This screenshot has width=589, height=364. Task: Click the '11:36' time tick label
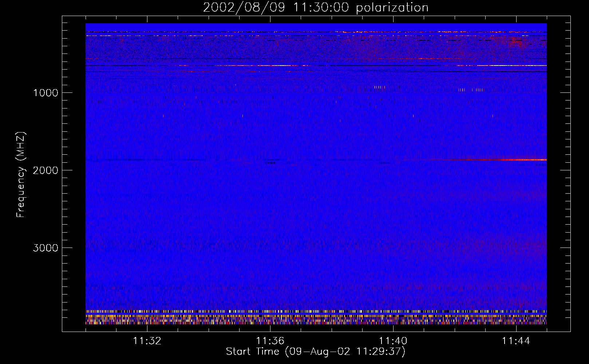point(270,341)
